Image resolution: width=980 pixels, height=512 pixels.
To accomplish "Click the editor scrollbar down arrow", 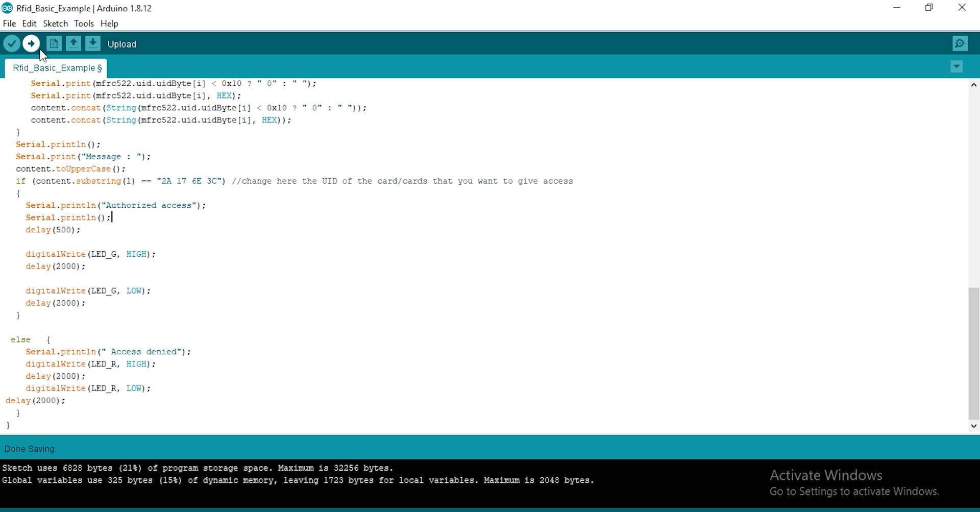I will point(973,426).
